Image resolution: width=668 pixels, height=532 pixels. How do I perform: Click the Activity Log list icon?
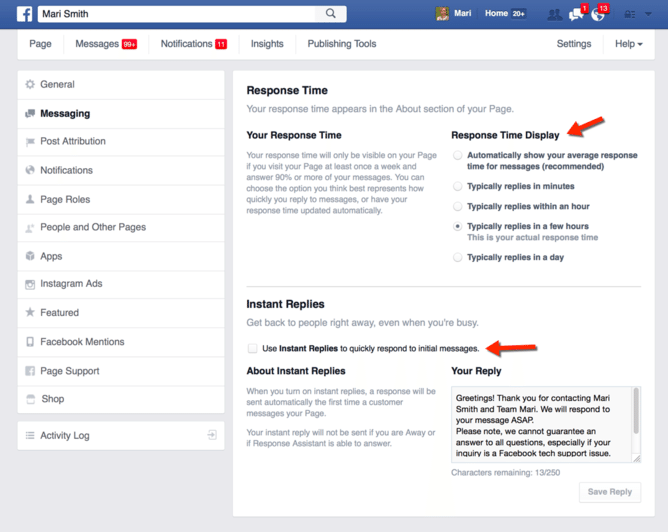coord(30,435)
